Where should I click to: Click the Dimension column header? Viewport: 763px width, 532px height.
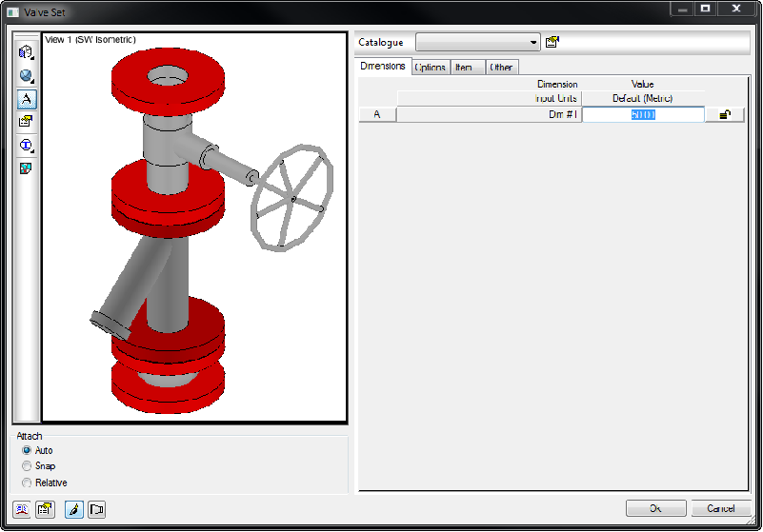point(557,84)
